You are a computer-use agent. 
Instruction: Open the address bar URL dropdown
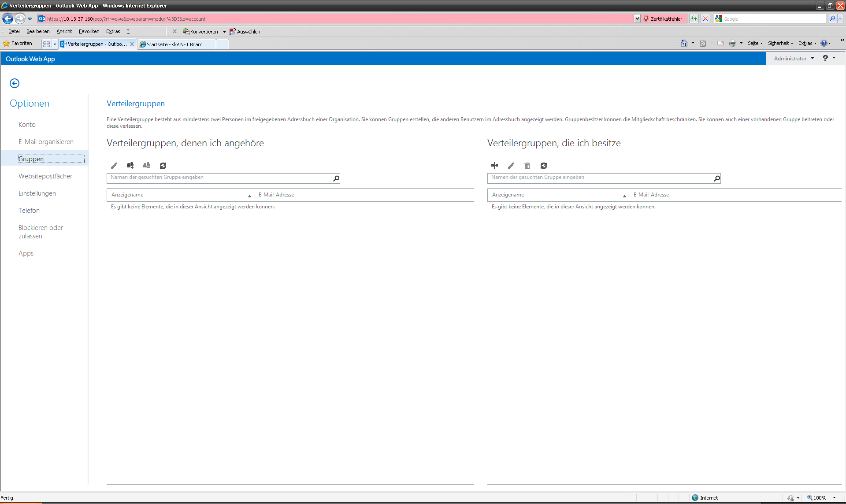tap(637, 19)
